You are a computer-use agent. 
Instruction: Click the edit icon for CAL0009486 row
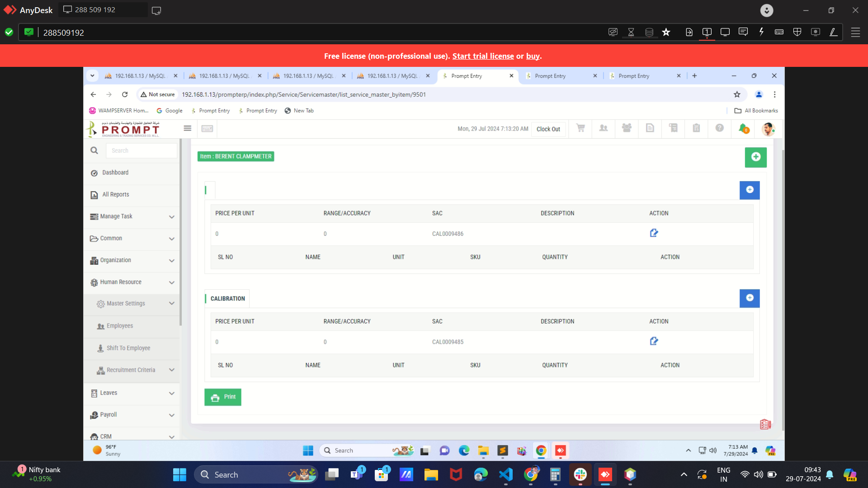654,233
